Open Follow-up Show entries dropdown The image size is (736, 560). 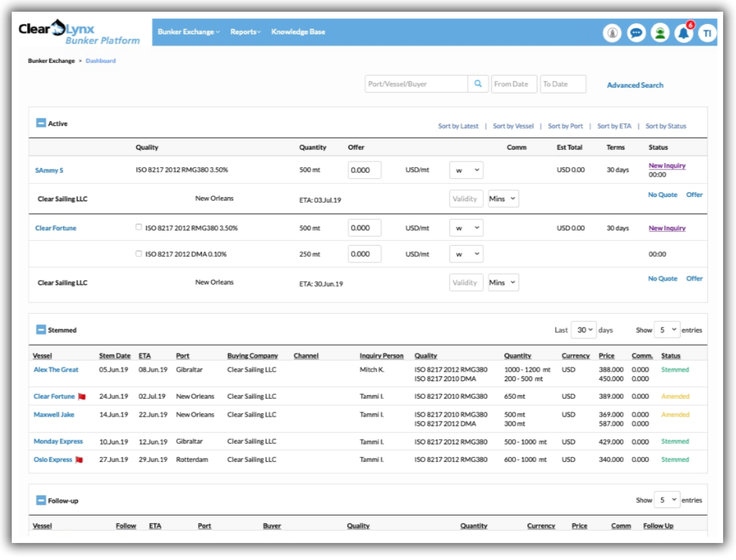point(667,500)
